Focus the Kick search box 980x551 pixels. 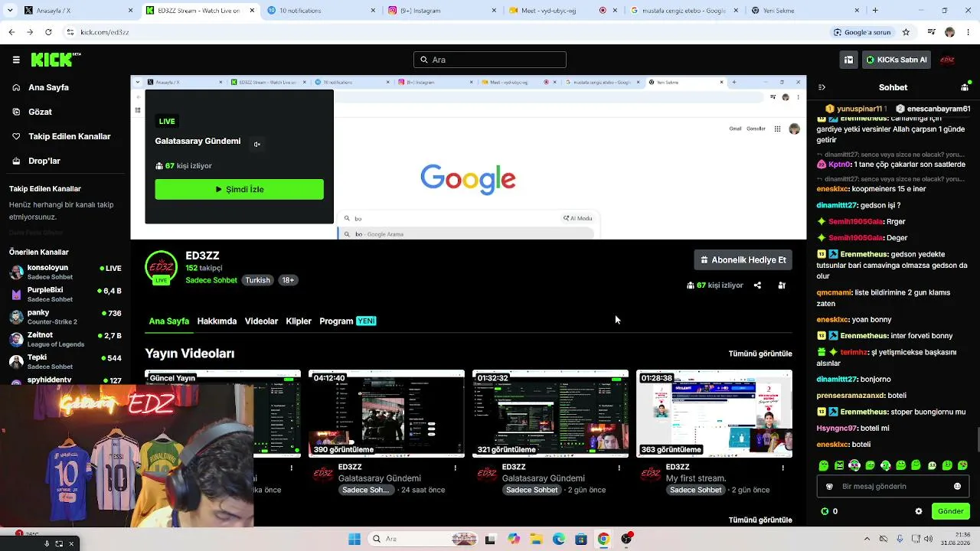490,60
